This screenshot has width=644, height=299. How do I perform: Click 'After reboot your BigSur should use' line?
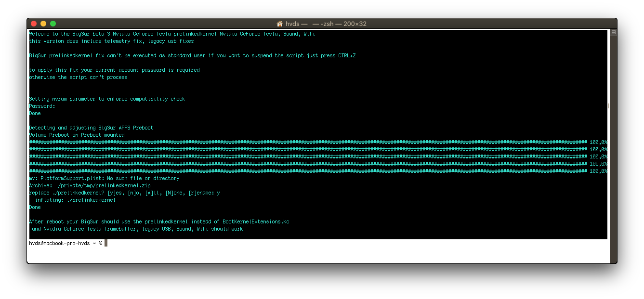click(159, 221)
